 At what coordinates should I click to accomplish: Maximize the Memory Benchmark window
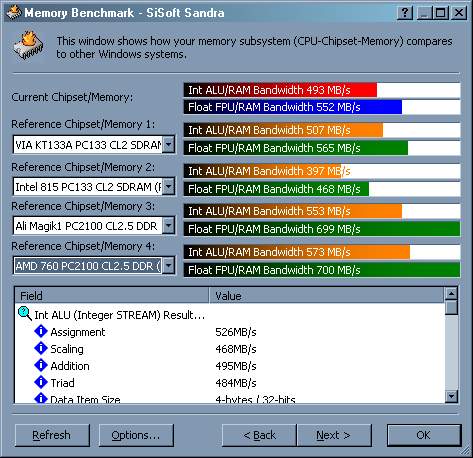tap(440, 13)
